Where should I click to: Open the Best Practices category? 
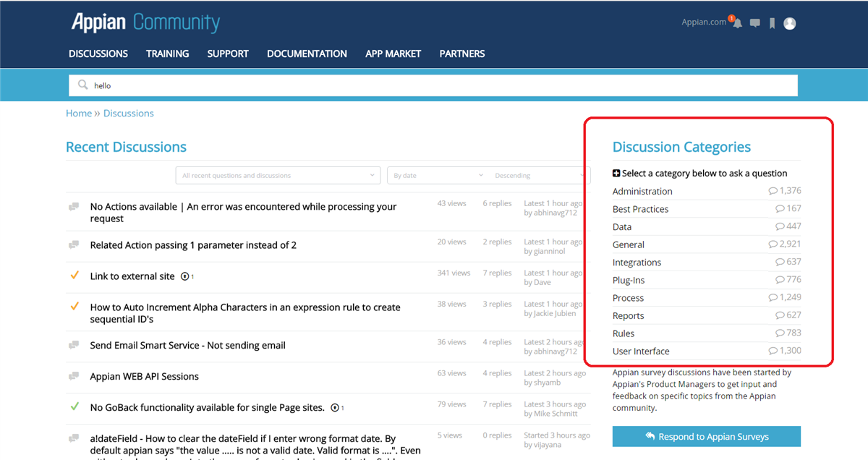640,209
